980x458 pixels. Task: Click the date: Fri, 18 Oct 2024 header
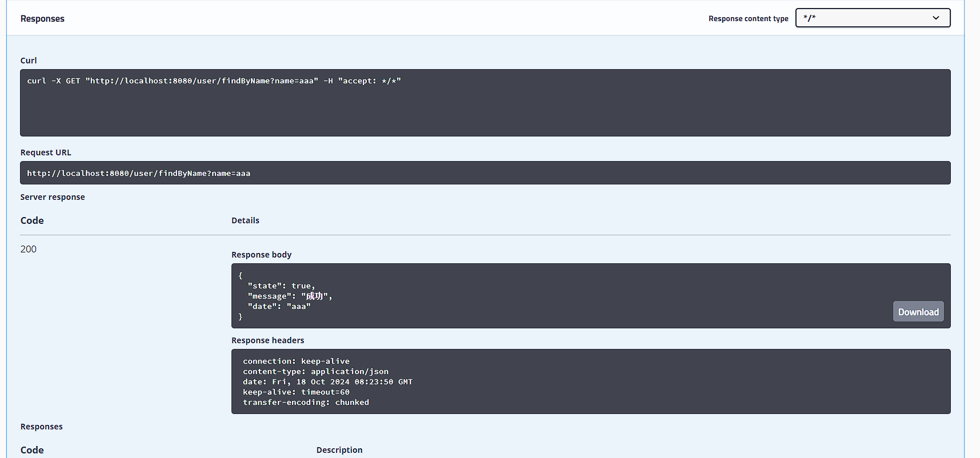click(327, 382)
